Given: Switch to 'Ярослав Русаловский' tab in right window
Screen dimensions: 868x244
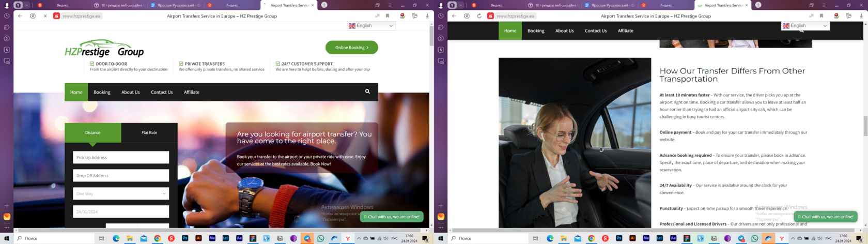Looking at the screenshot, I should (x=609, y=5).
